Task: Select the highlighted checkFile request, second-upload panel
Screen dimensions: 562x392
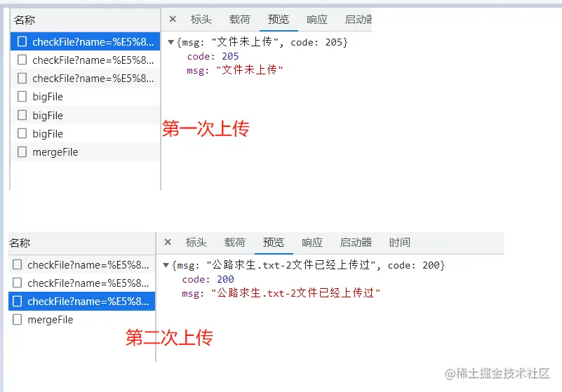Action: point(81,302)
